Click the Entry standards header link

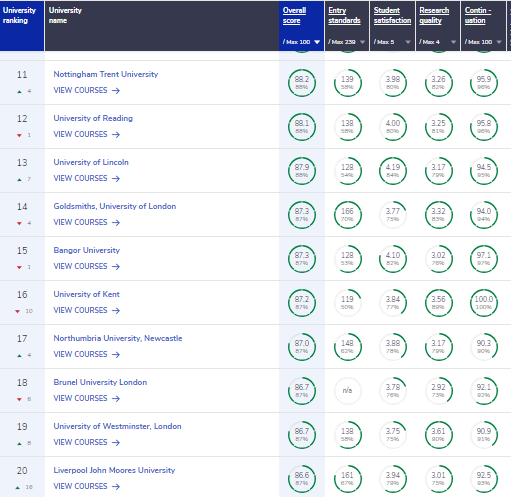[x=344, y=15]
